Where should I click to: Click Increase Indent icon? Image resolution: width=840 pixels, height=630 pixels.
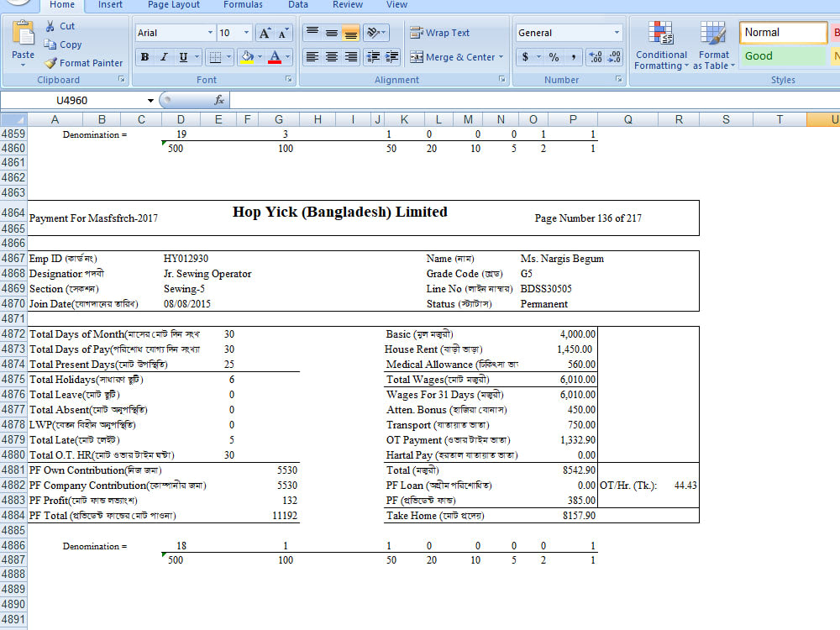(x=391, y=57)
